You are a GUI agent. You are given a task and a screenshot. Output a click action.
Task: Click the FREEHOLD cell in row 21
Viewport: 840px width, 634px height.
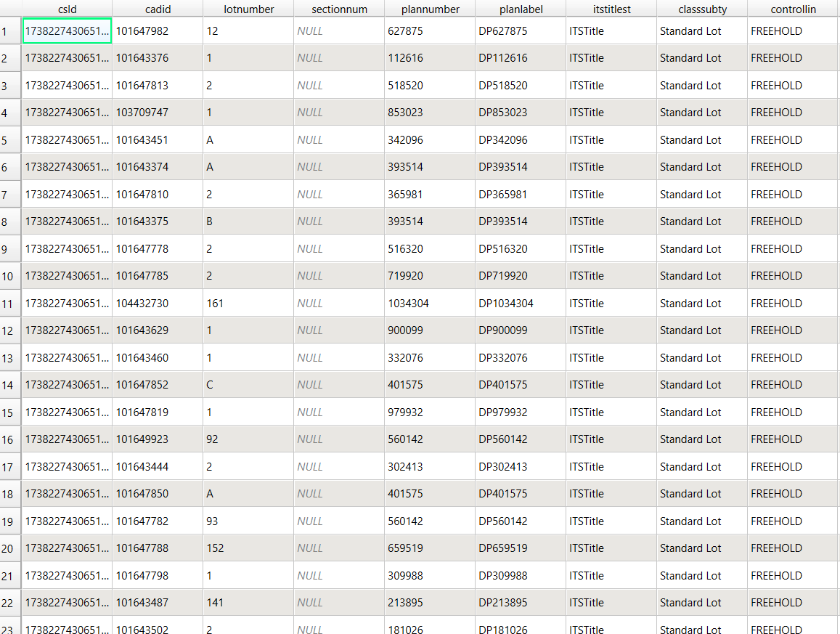tap(794, 576)
